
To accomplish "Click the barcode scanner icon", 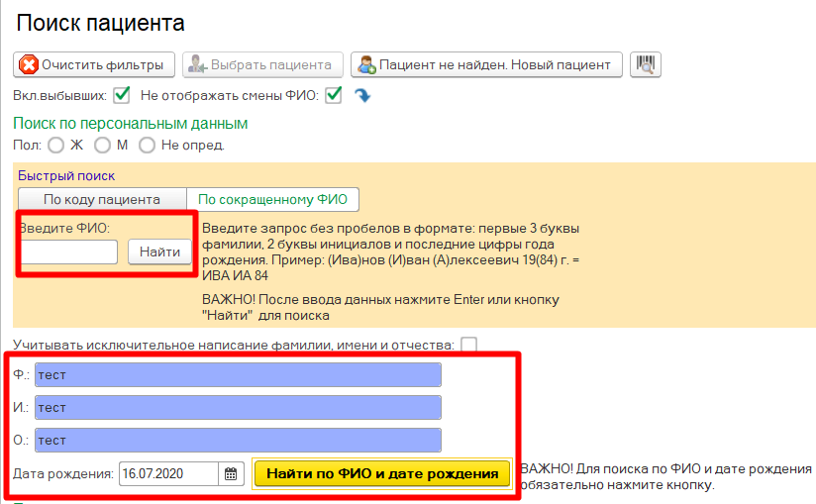I will coord(646,64).
